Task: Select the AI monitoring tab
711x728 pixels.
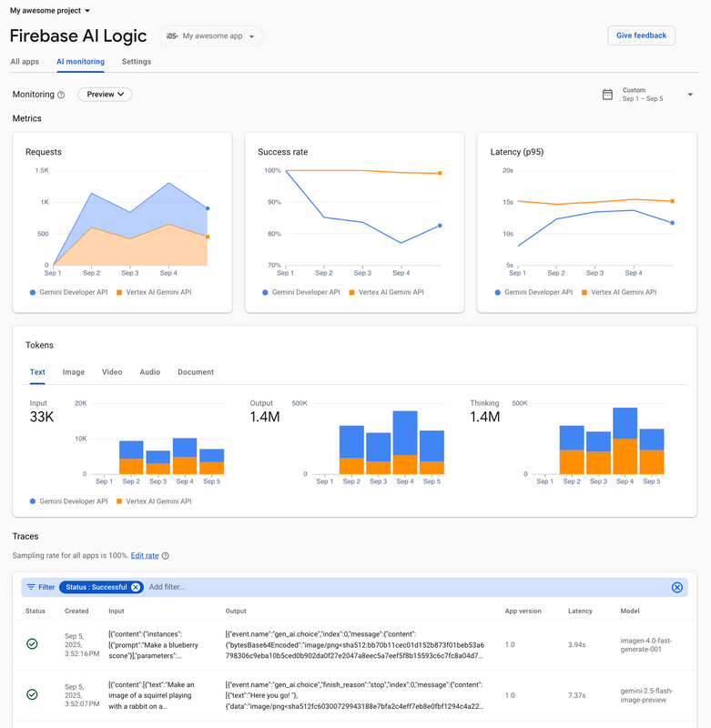Action: [80, 61]
